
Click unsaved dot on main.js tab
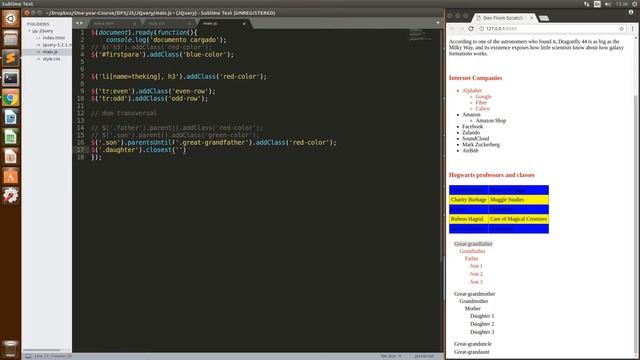click(244, 24)
